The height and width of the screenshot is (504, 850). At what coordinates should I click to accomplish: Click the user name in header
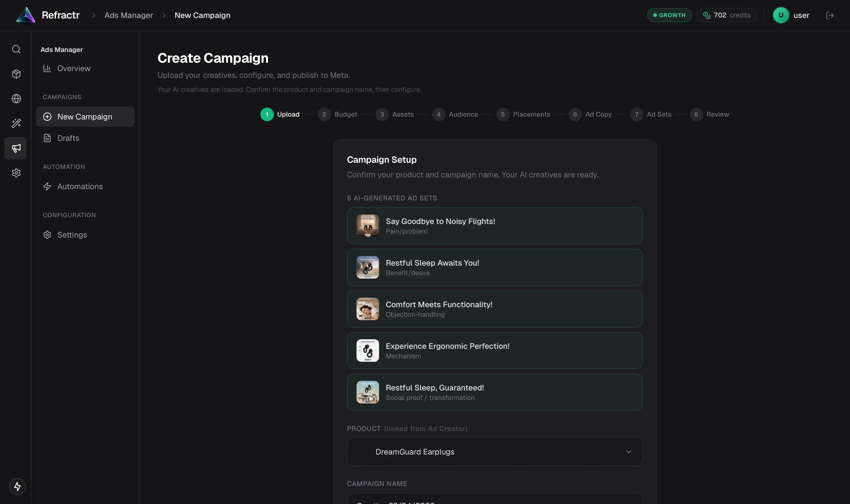(x=801, y=15)
